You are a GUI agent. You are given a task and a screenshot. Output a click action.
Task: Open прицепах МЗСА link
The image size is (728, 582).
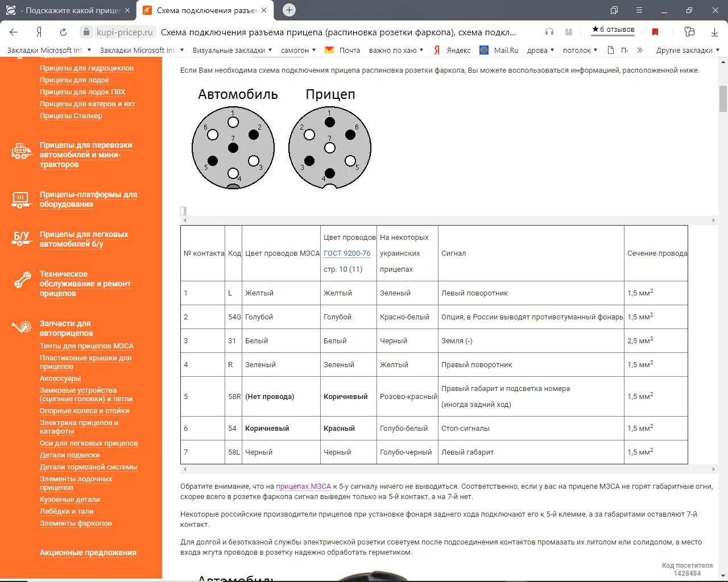pos(303,487)
